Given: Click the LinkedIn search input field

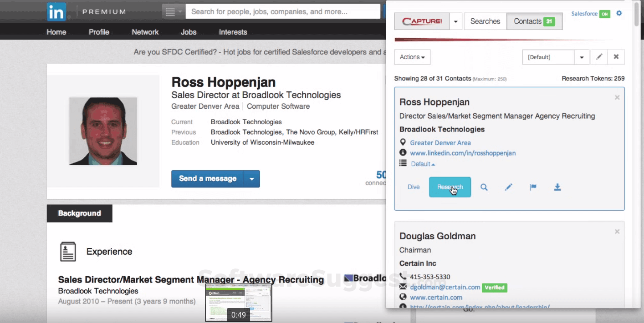Looking at the screenshot, I should tap(282, 11).
